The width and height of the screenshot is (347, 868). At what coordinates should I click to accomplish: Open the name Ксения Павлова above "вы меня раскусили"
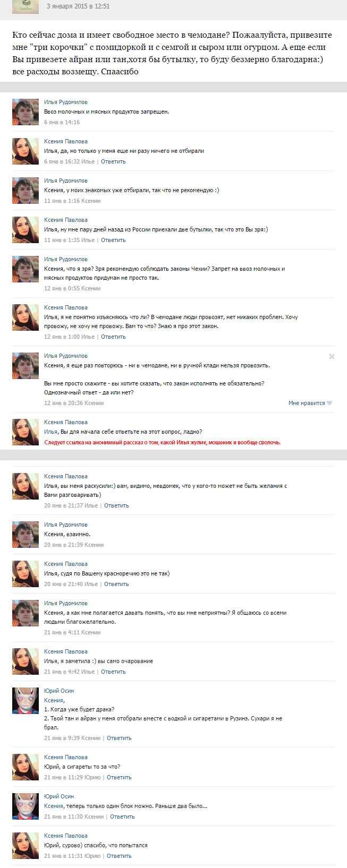(66, 476)
